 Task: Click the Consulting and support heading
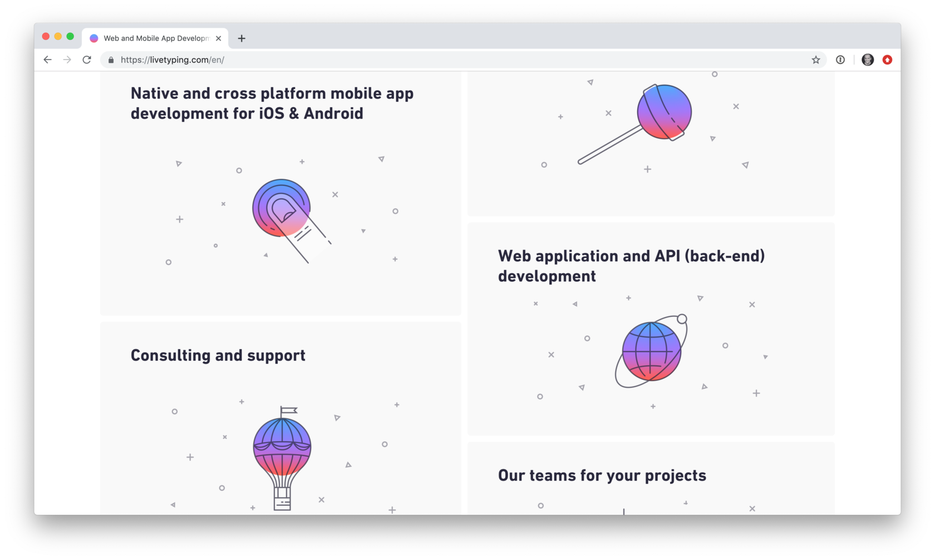coord(218,355)
